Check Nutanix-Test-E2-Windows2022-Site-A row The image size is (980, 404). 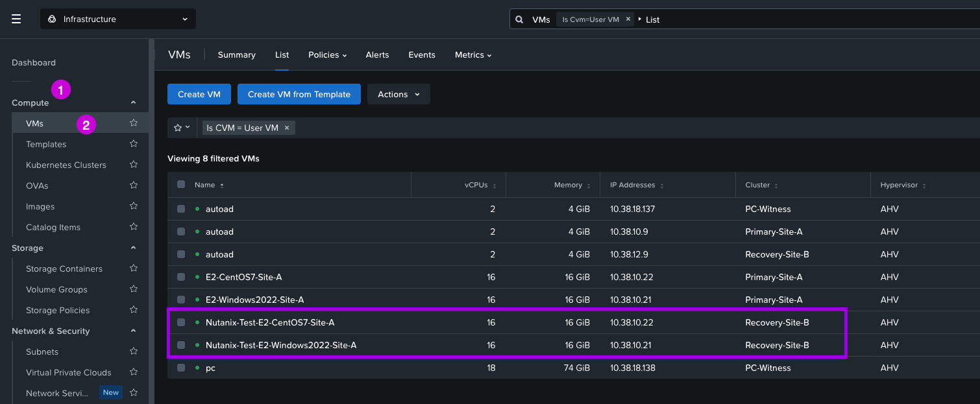pyautogui.click(x=181, y=345)
